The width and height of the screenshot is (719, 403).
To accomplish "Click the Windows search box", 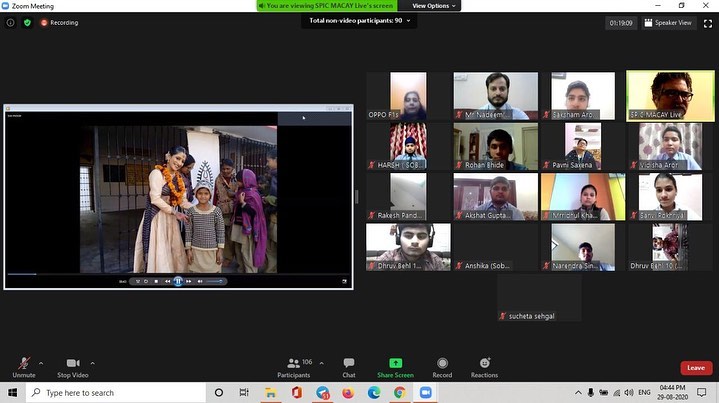I will [110, 393].
